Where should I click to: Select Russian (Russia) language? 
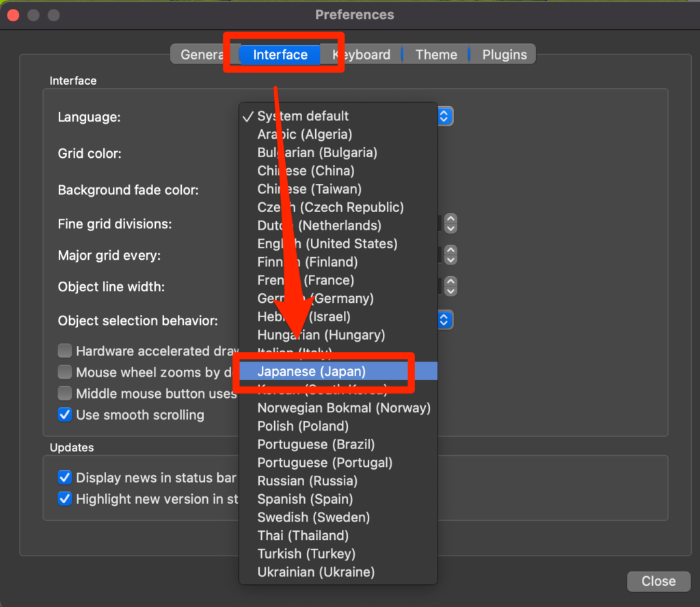[x=338, y=481]
